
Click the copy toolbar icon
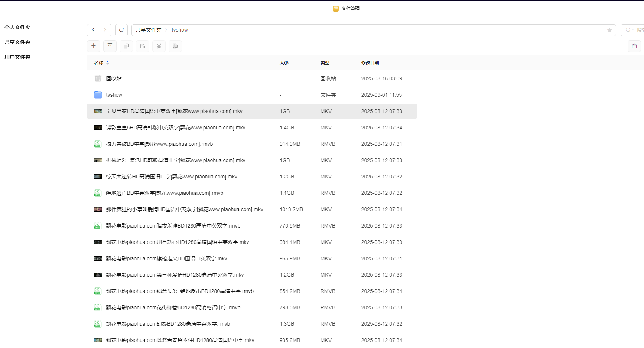(126, 46)
